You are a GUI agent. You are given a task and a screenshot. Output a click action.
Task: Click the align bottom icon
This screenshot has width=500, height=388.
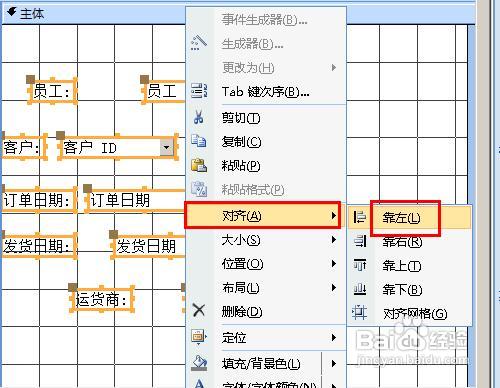coord(360,289)
